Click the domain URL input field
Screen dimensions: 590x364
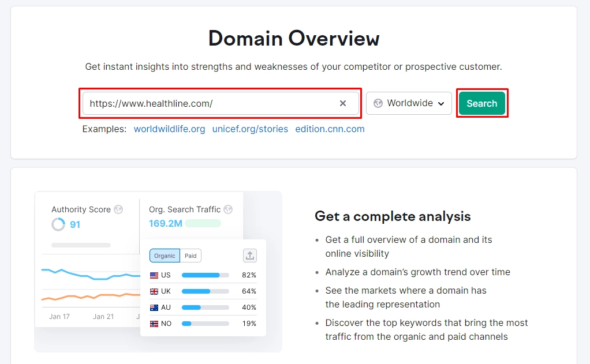click(221, 103)
